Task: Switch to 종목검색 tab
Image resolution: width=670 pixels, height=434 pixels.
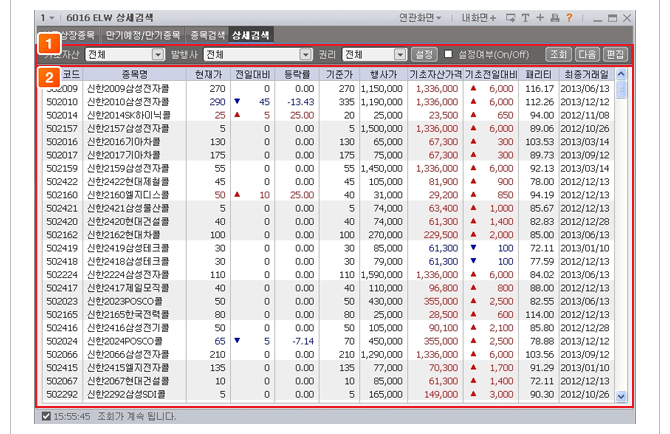Action: coord(207,35)
